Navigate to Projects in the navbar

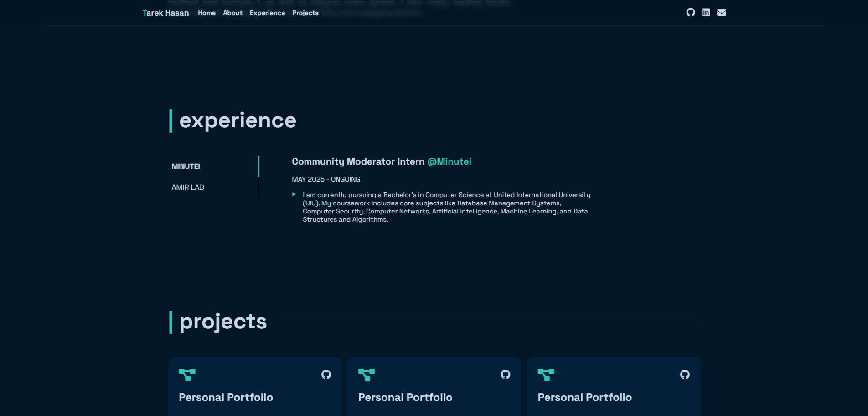[x=305, y=13]
